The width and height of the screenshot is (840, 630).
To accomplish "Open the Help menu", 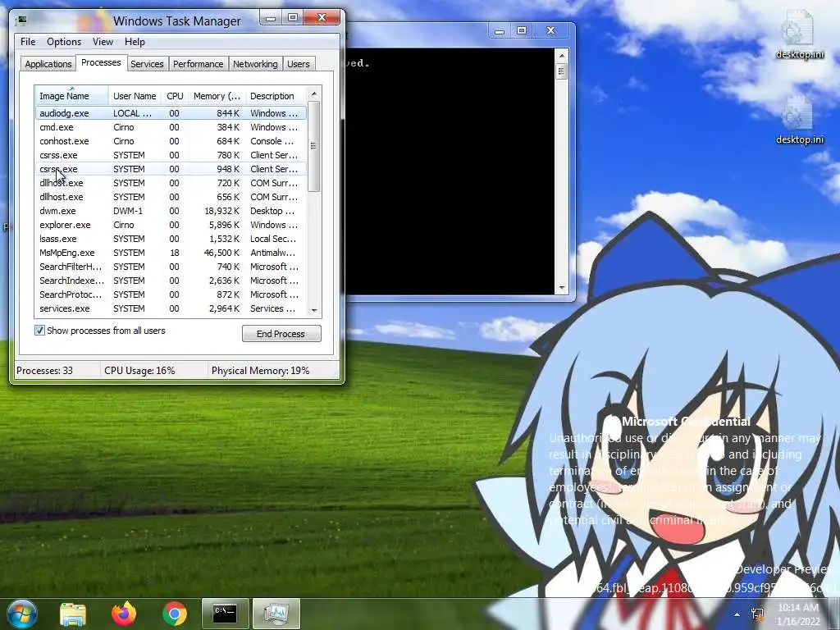I will pyautogui.click(x=135, y=42).
